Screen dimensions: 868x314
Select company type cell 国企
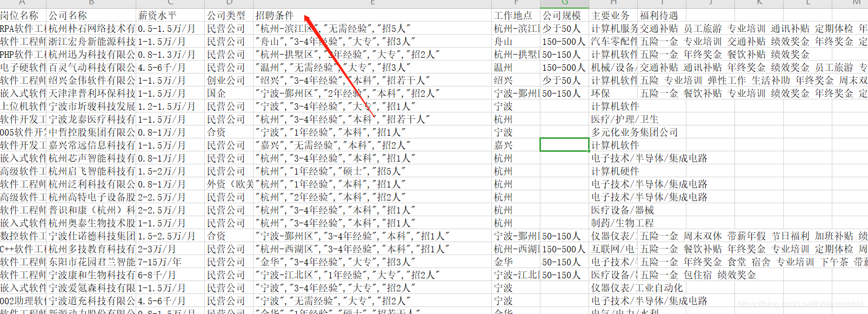click(x=229, y=93)
